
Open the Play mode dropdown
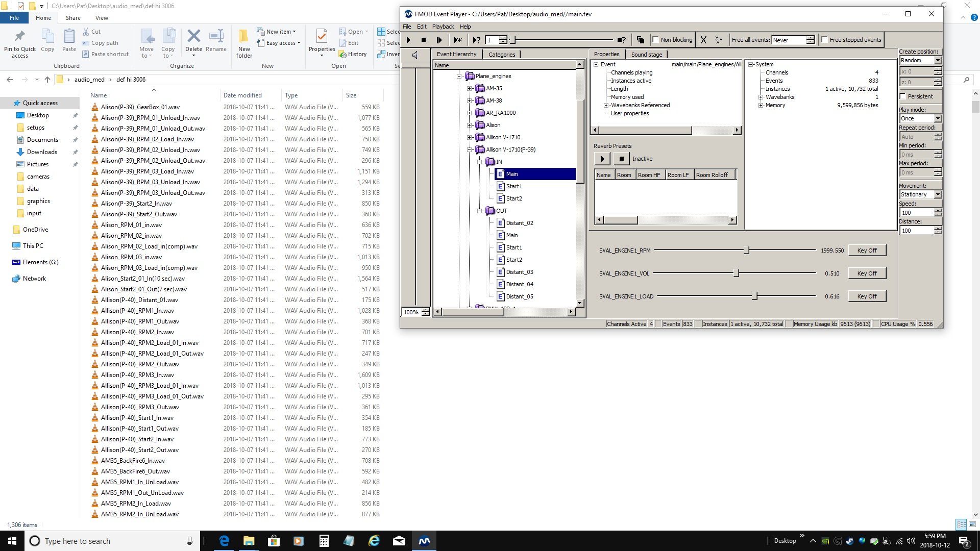pos(937,118)
